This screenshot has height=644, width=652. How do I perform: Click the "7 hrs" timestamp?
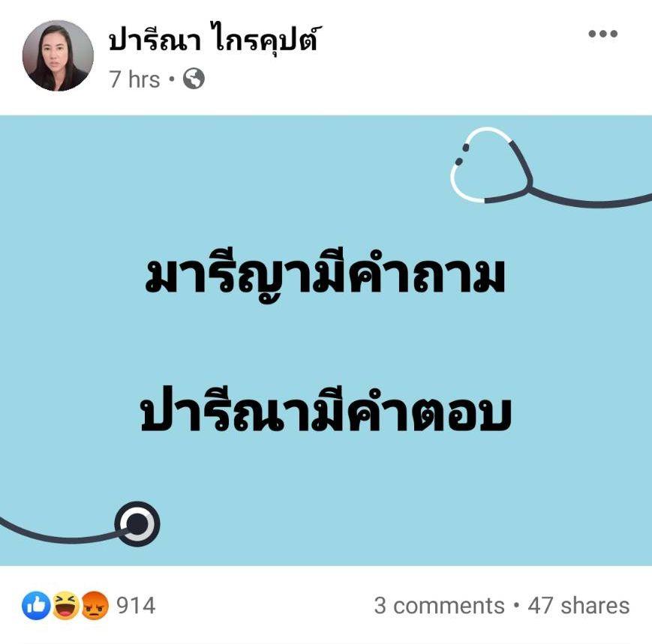(x=134, y=79)
